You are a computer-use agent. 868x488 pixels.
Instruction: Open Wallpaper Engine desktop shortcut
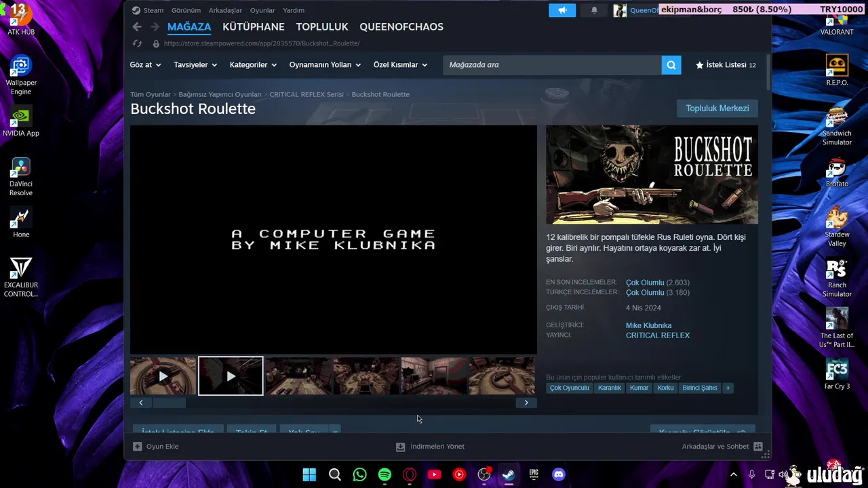(21, 75)
